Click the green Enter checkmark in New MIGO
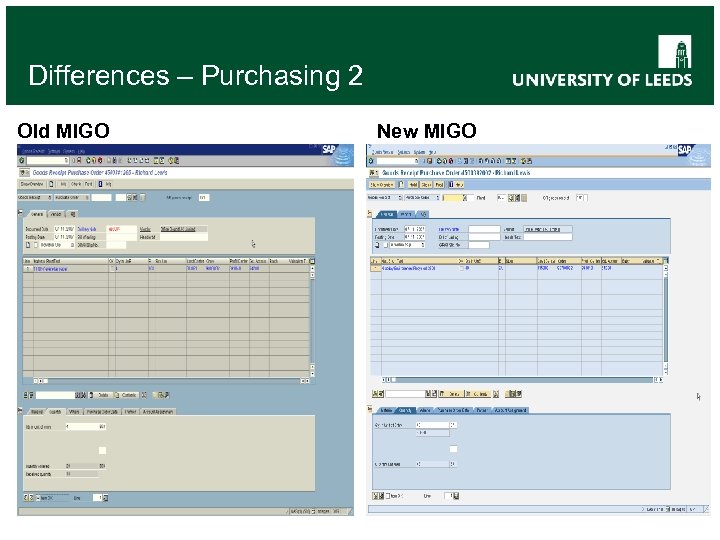 371,161
